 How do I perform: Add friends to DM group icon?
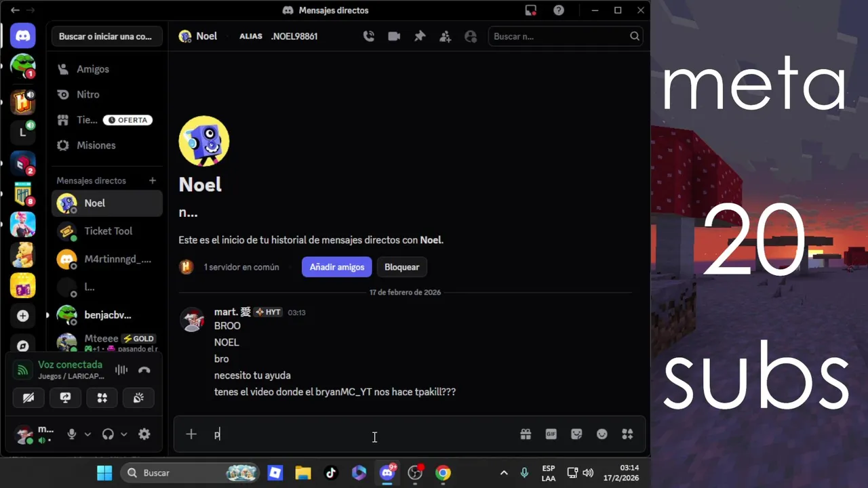click(x=445, y=37)
